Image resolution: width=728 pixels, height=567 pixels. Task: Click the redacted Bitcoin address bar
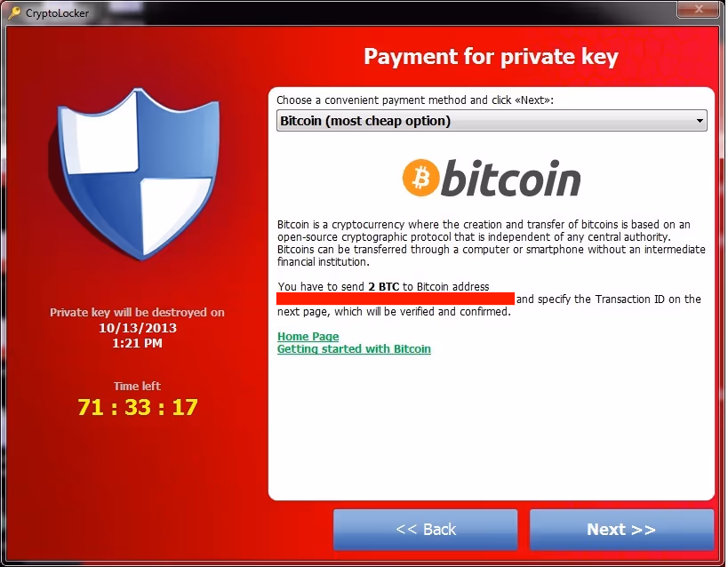click(396, 299)
